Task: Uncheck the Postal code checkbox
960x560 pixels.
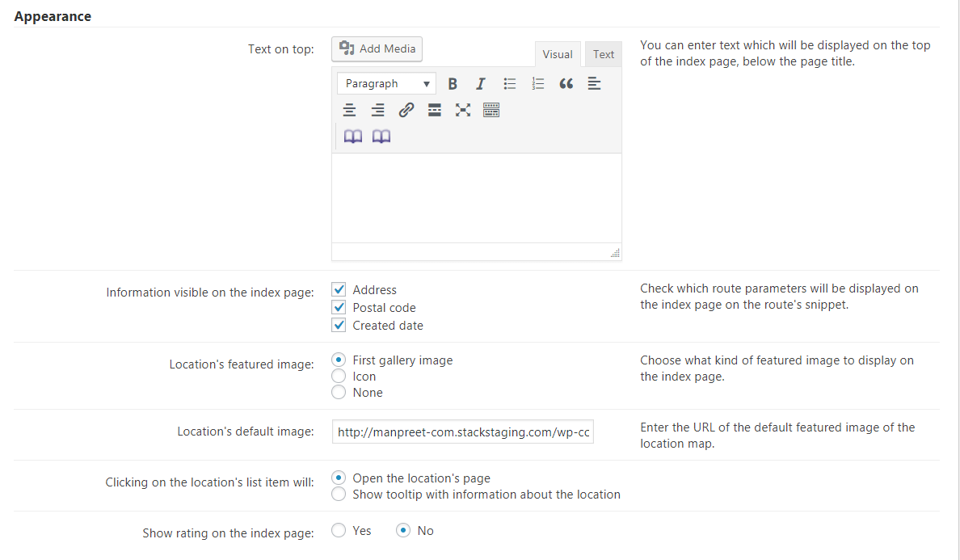Action: [339, 308]
